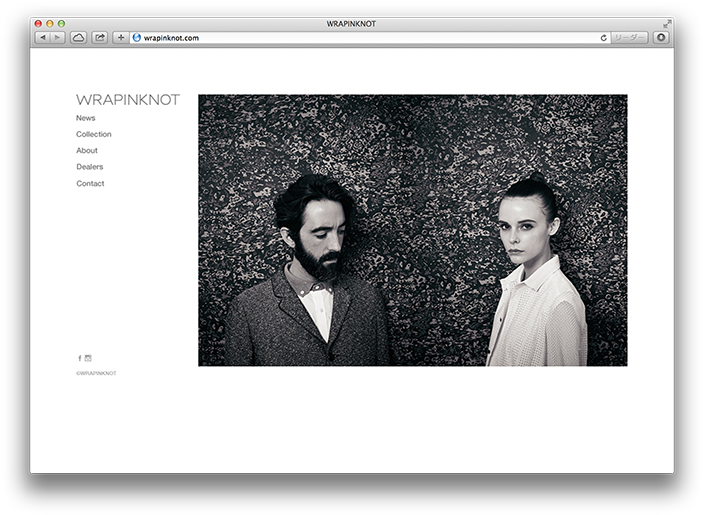703x515 pixels.
Task: Open the Dealers page
Action: [x=90, y=167]
